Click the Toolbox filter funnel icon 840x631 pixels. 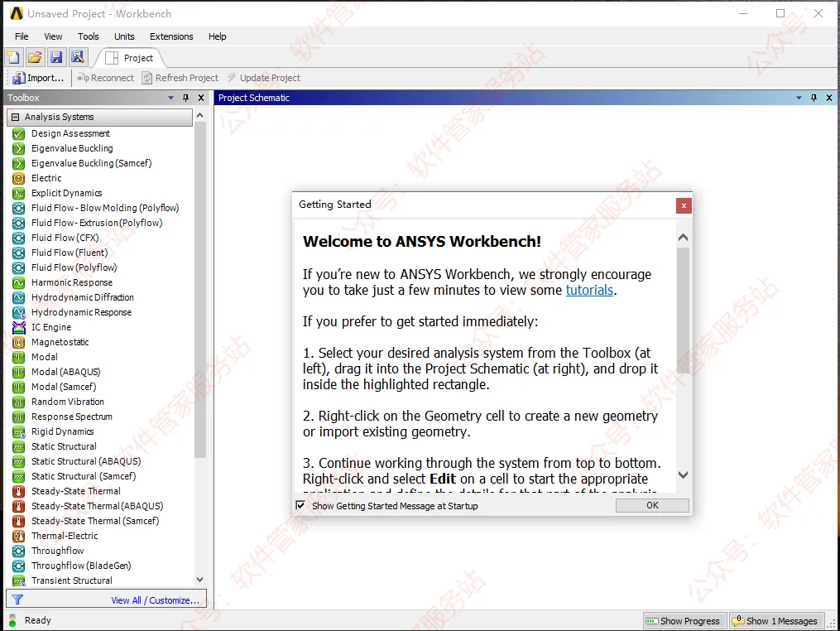click(17, 600)
